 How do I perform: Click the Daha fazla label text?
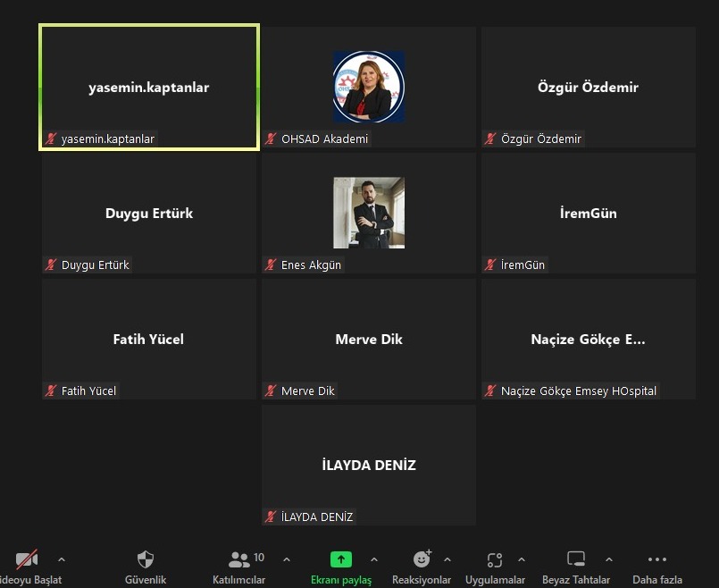click(657, 580)
